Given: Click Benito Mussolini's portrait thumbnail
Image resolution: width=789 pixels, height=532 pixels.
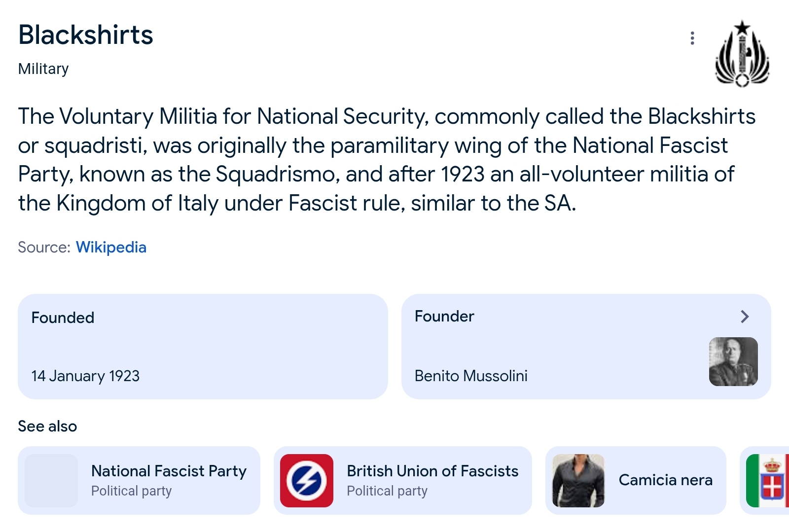Looking at the screenshot, I should [733, 361].
